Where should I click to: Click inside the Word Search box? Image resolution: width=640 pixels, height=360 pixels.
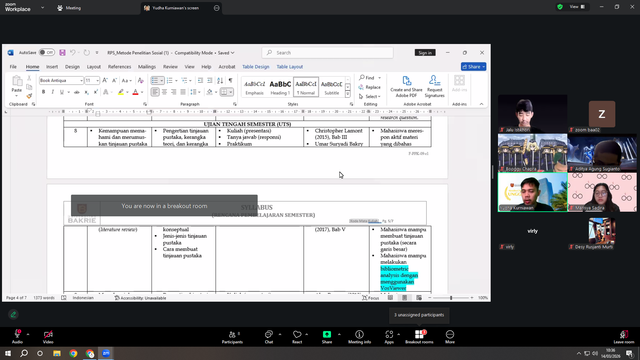point(328,53)
